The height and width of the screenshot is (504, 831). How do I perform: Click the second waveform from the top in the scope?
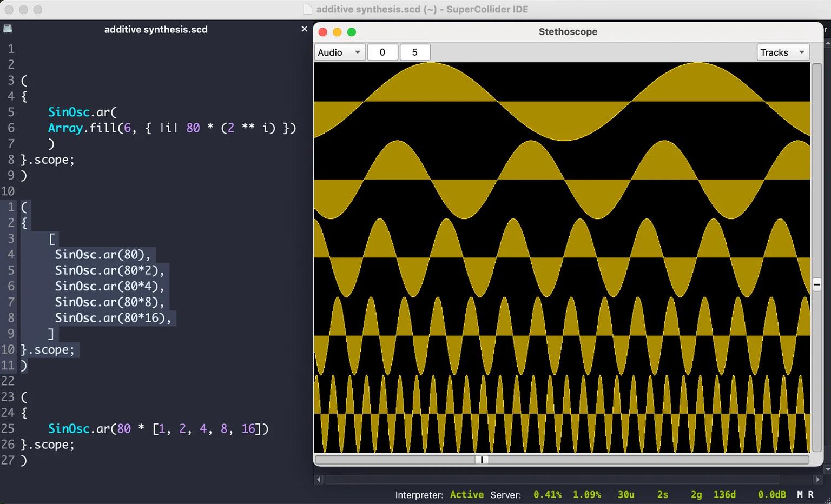click(x=562, y=180)
